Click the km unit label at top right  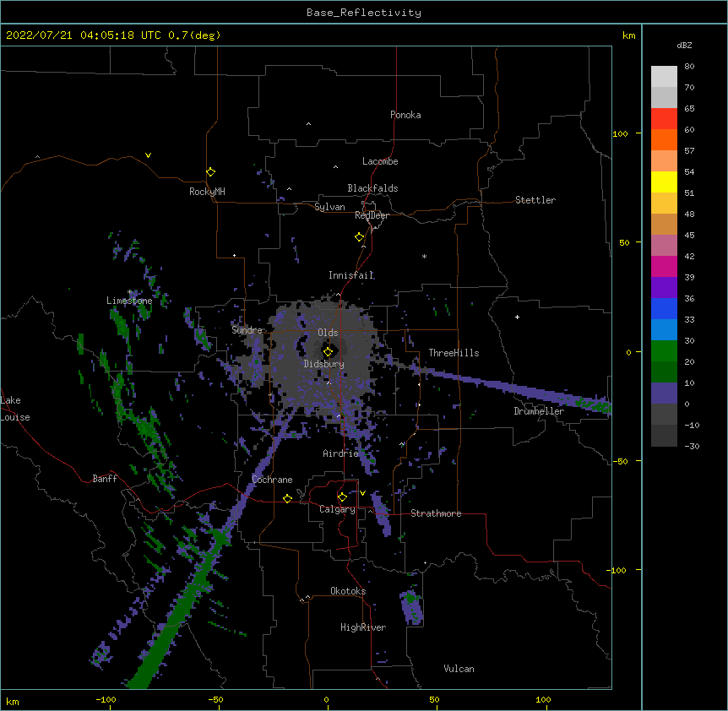pos(628,35)
